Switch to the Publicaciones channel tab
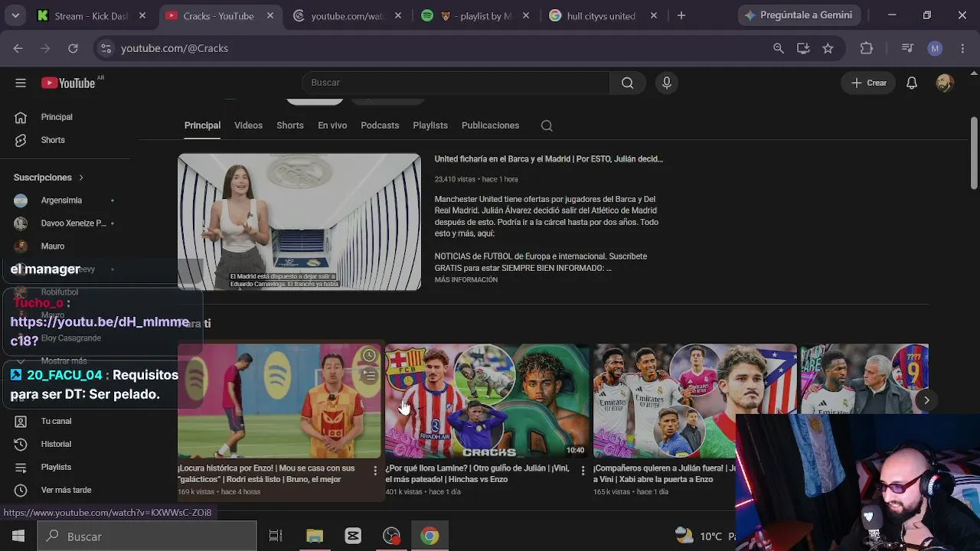The image size is (980, 551). pos(491,126)
